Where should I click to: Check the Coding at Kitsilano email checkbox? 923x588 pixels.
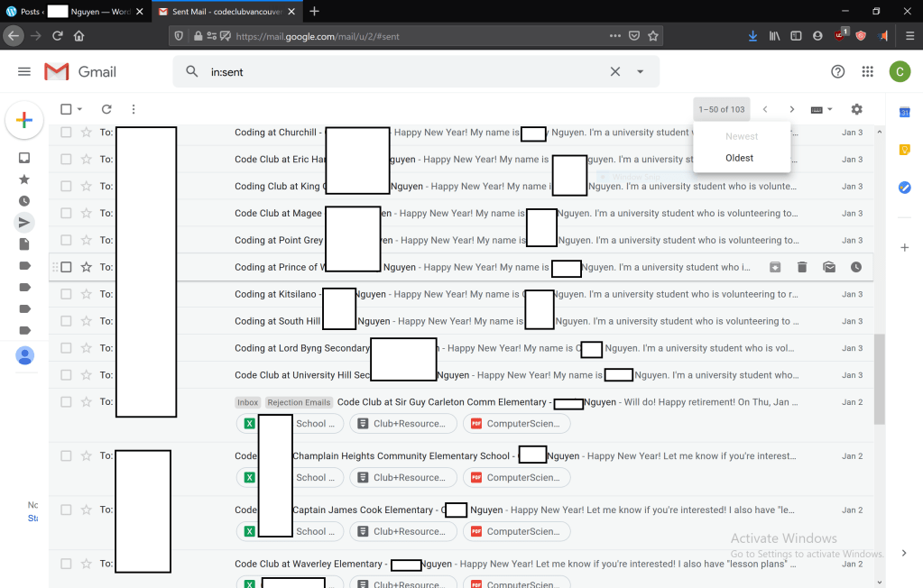[66, 294]
